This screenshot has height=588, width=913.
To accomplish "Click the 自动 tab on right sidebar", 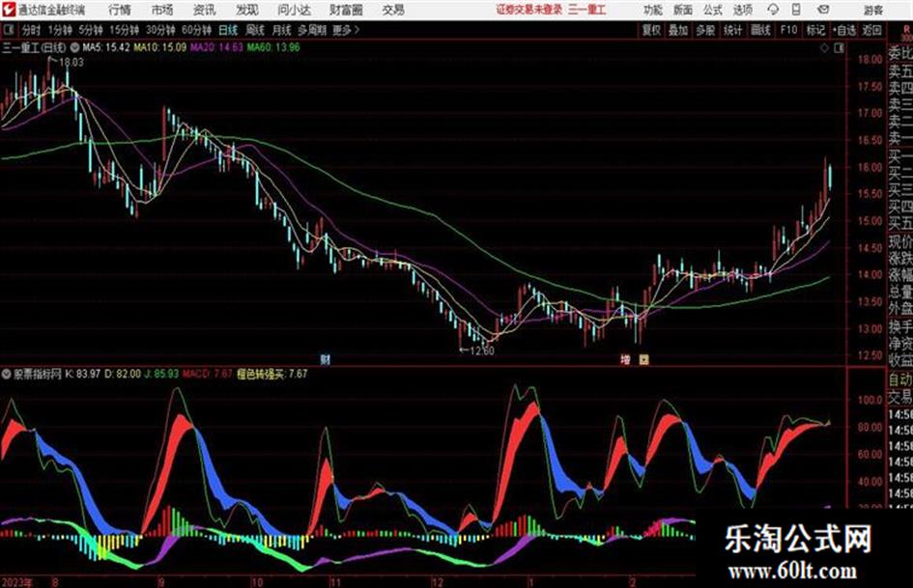I will tap(900, 379).
